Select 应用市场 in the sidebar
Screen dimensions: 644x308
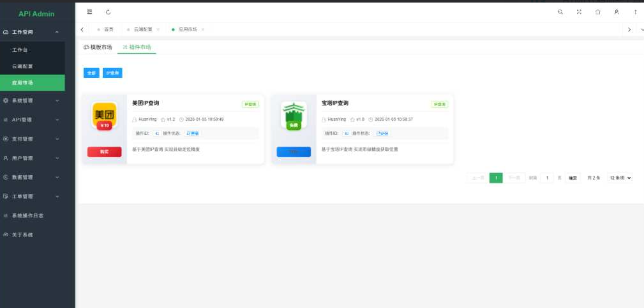pos(33,82)
